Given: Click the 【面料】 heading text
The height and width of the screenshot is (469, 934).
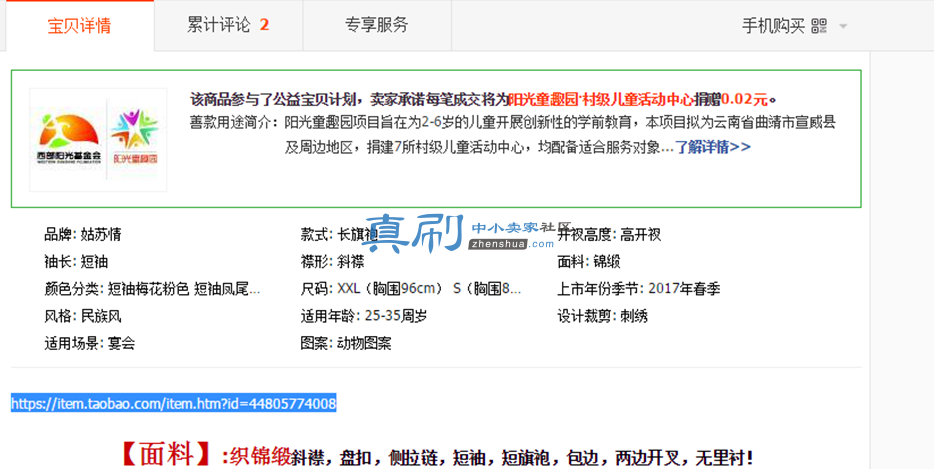Looking at the screenshot, I should [166, 456].
